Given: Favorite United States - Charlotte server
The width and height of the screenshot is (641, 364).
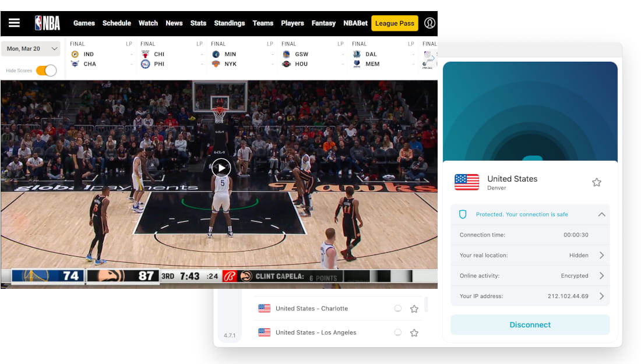Looking at the screenshot, I should coord(414,309).
